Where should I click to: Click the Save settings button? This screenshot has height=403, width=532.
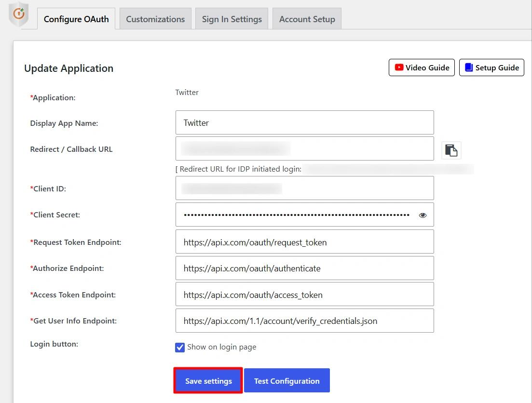[x=208, y=381]
